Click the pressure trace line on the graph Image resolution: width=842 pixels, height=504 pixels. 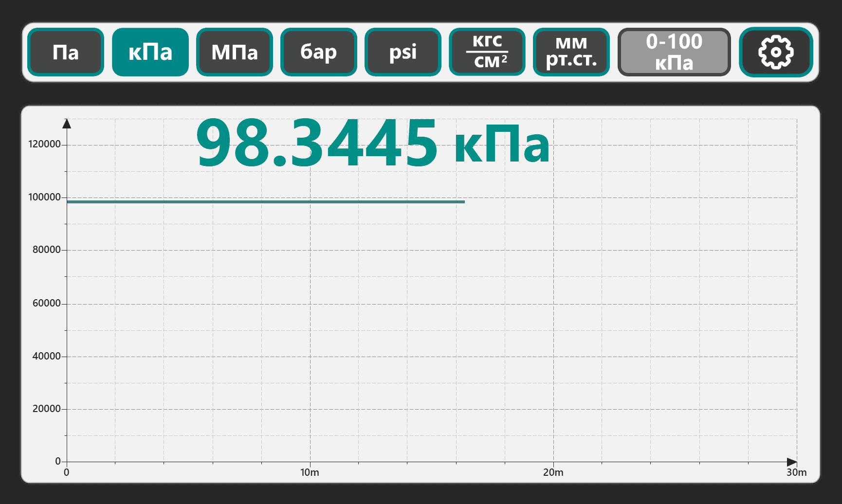click(266, 201)
